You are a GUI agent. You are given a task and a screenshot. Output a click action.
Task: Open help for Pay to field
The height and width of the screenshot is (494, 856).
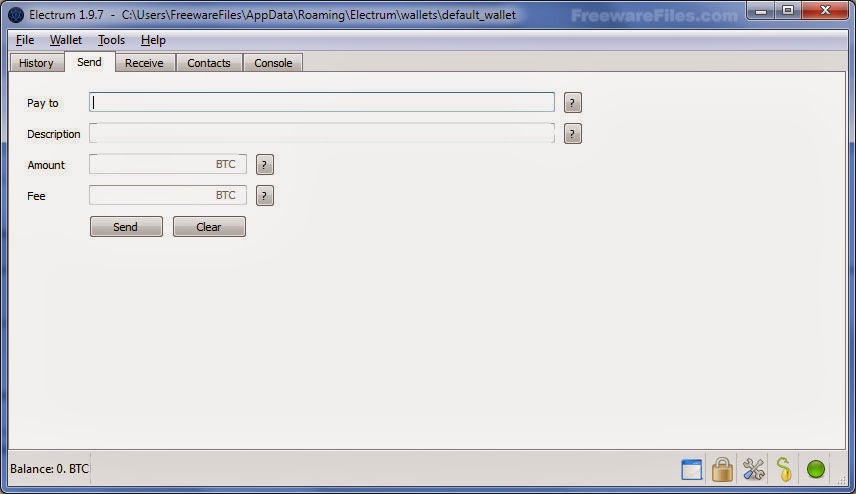click(x=572, y=103)
